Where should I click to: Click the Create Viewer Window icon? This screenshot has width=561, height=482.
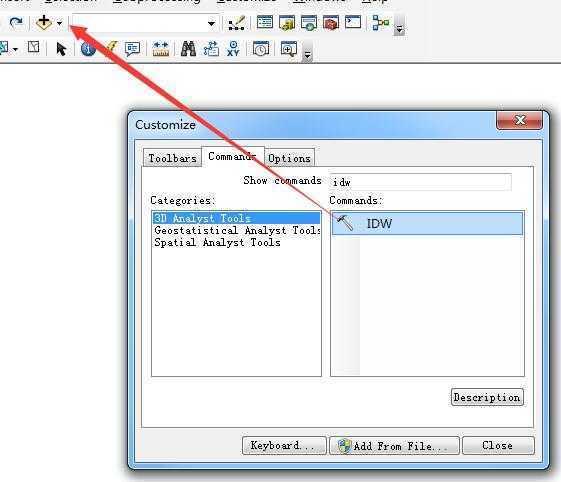(289, 49)
